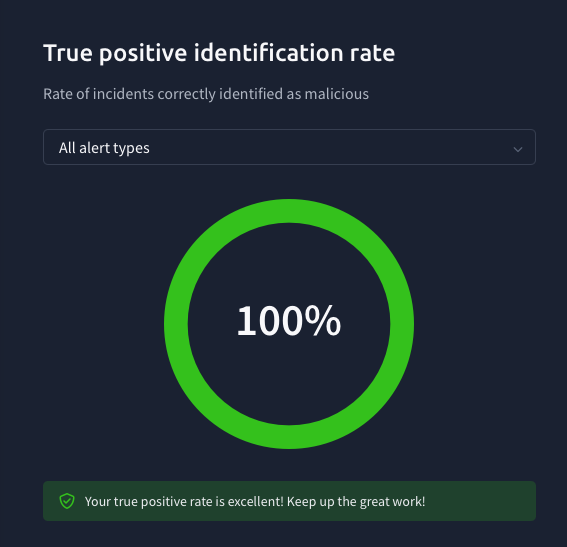Click the word "malicious" in the description
567x547 pixels.
[x=337, y=94]
